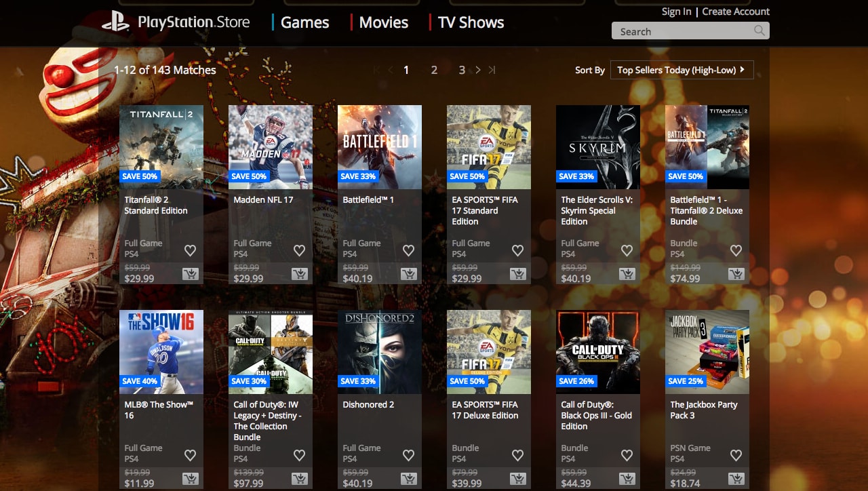Jump to first results page arrow
Viewport: 868px width, 491px height.
coord(376,70)
